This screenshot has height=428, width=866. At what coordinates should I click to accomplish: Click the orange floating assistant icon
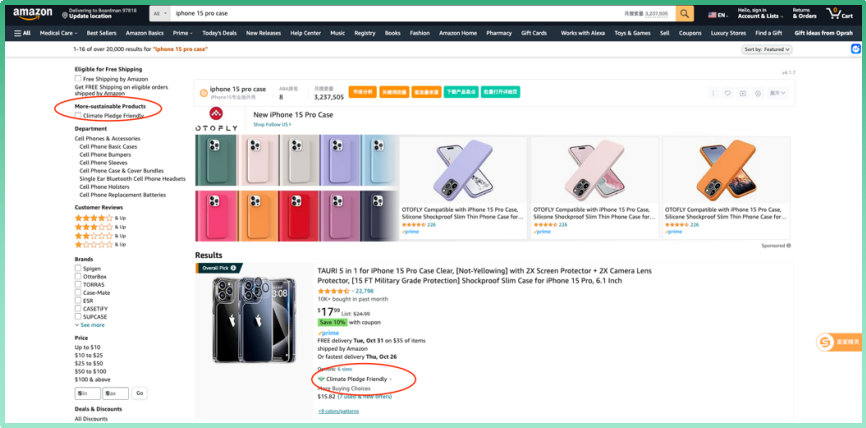(826, 343)
